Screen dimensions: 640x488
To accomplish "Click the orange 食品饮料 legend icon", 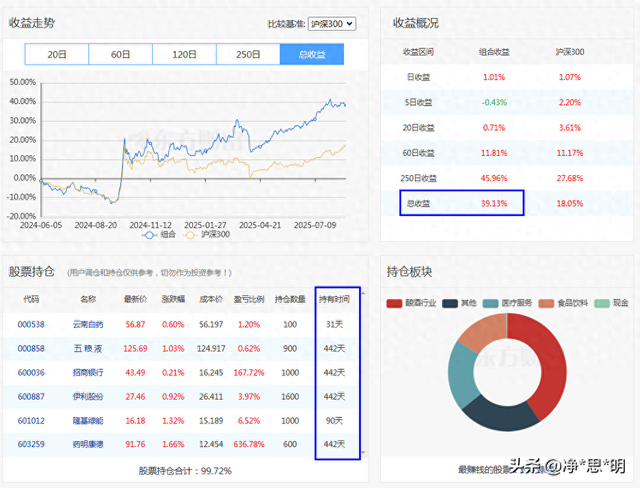I will (545, 303).
